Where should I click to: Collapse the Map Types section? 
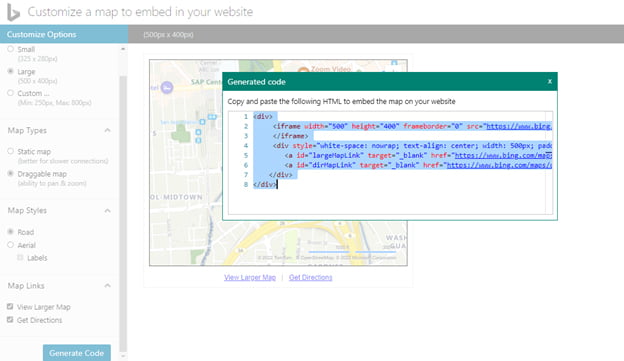(x=107, y=131)
